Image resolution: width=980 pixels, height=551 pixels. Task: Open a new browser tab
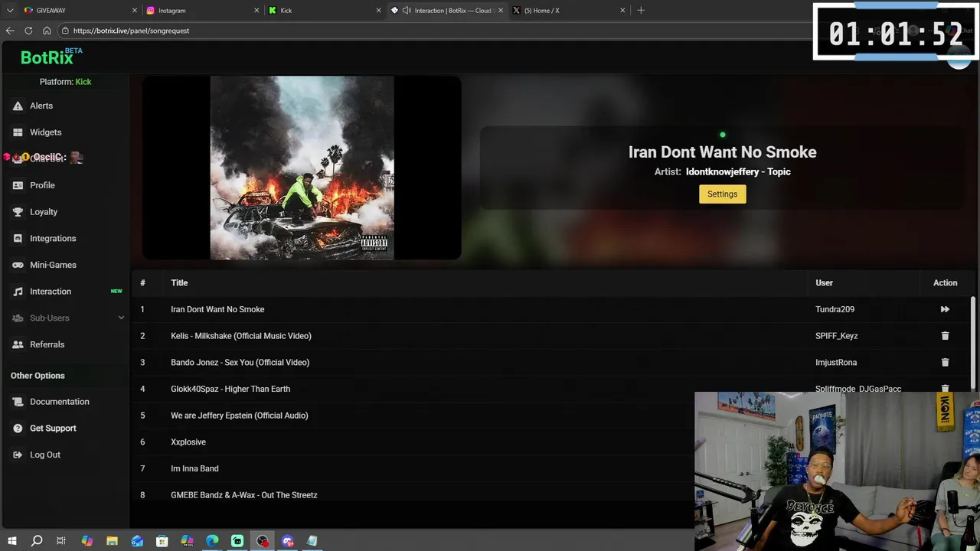(641, 10)
